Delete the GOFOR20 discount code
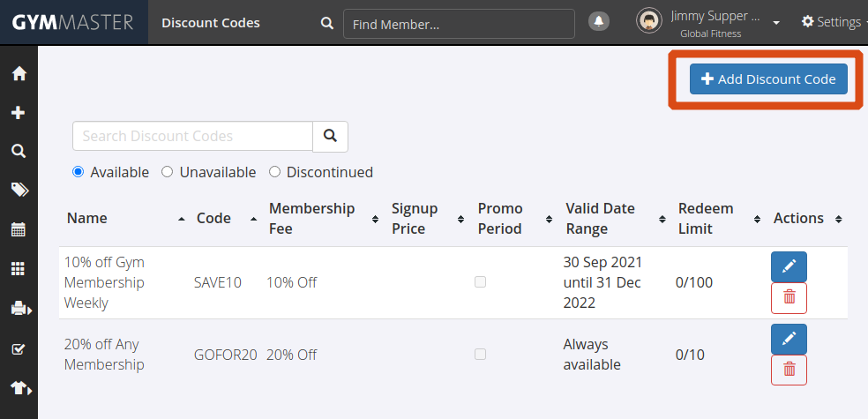The image size is (868, 419). [789, 370]
